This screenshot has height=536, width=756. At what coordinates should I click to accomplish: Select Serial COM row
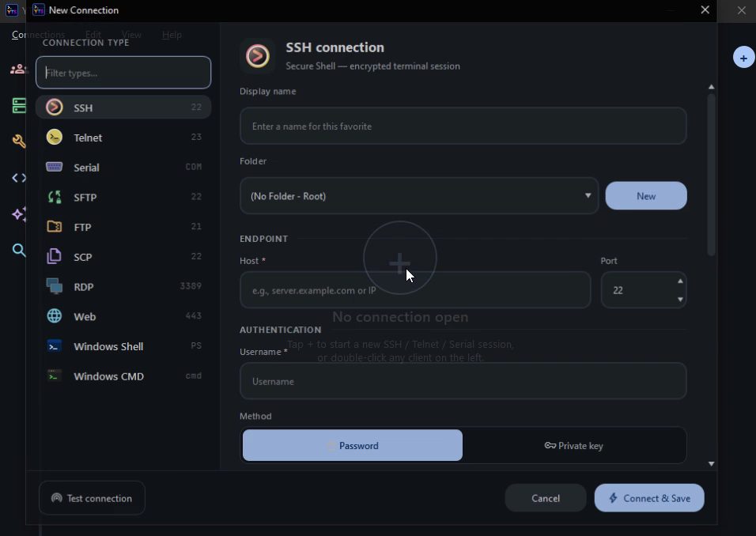pyautogui.click(x=123, y=167)
